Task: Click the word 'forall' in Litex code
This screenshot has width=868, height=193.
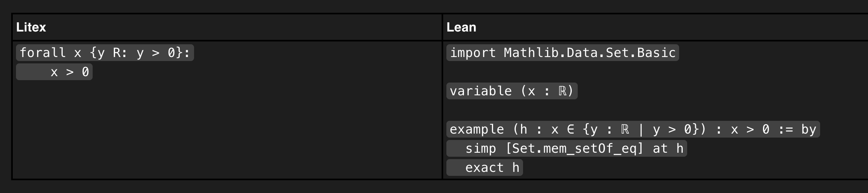Action: (43, 53)
